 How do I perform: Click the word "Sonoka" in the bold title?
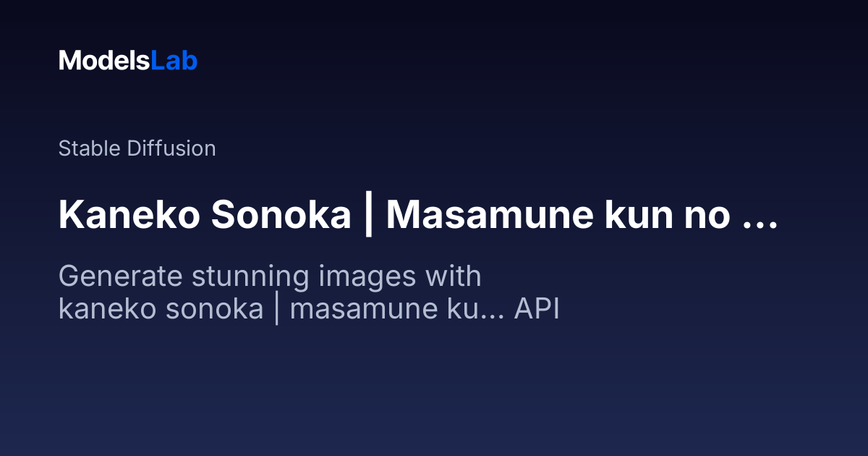tap(281, 215)
